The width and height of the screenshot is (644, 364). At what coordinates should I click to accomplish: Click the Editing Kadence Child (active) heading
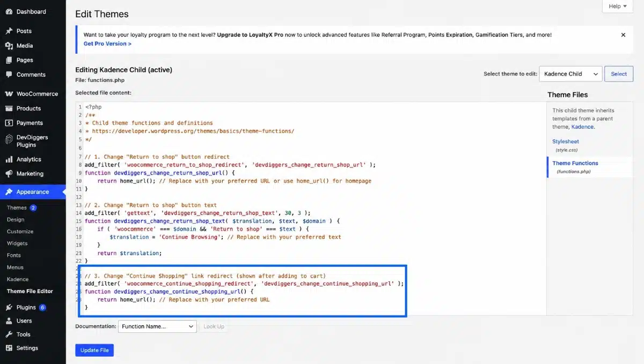point(123,70)
